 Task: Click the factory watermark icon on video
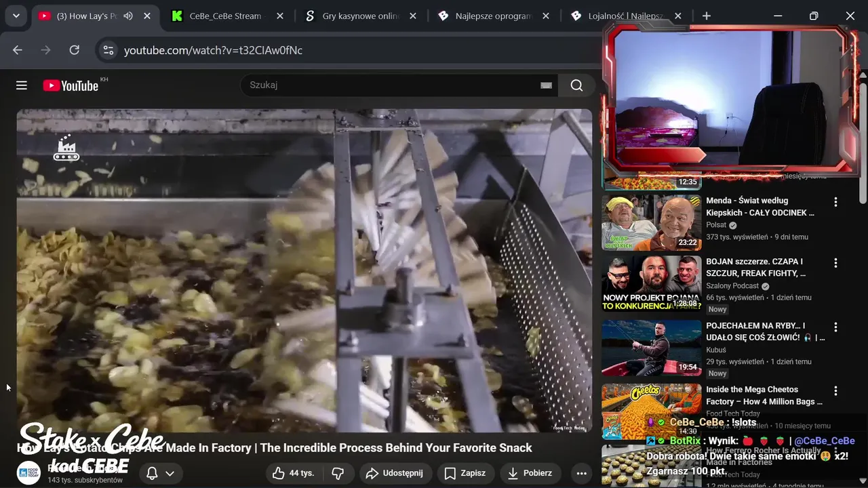click(66, 147)
